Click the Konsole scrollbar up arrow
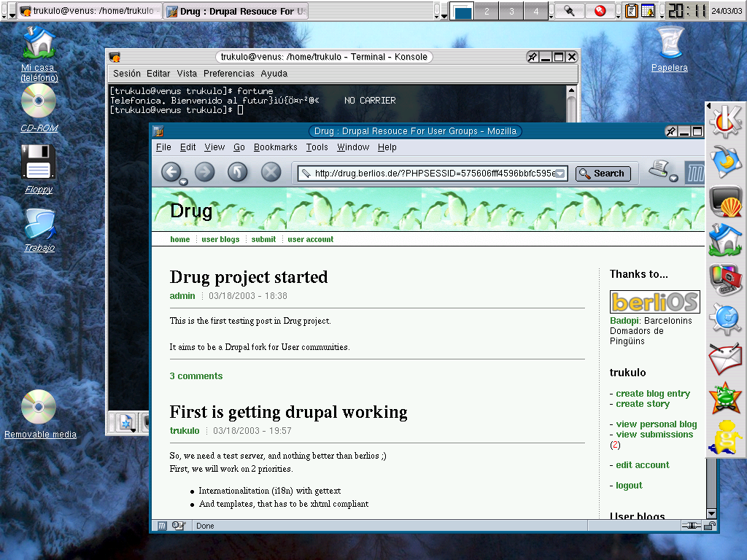The image size is (747, 560). [x=571, y=90]
